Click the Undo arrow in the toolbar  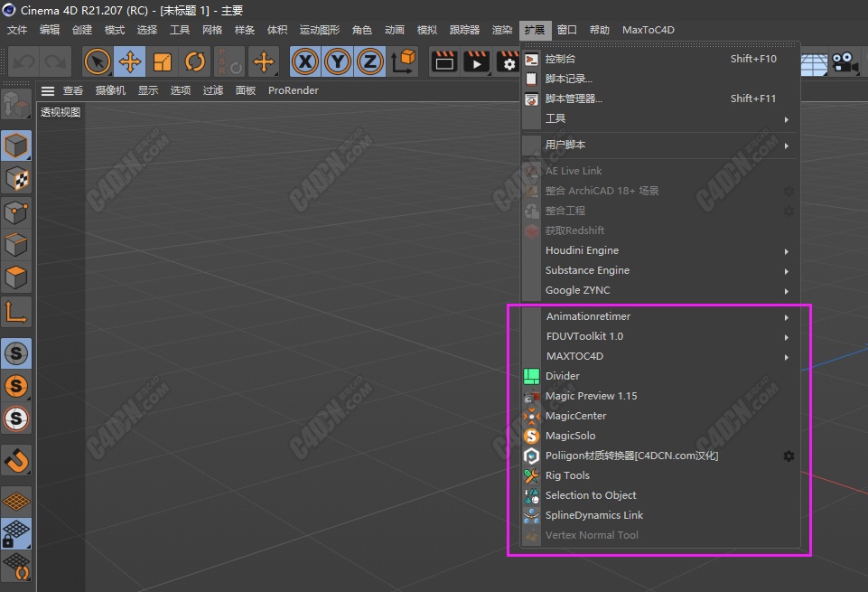click(x=23, y=61)
